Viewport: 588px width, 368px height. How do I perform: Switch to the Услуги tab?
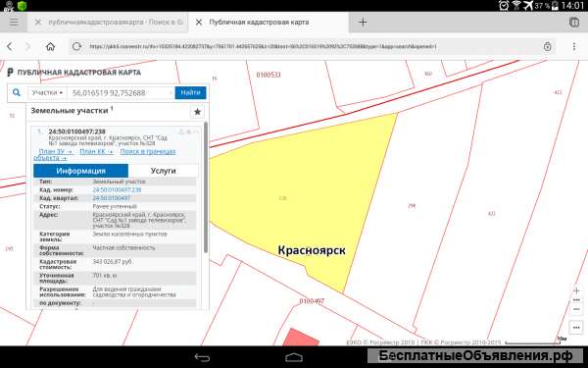click(163, 171)
